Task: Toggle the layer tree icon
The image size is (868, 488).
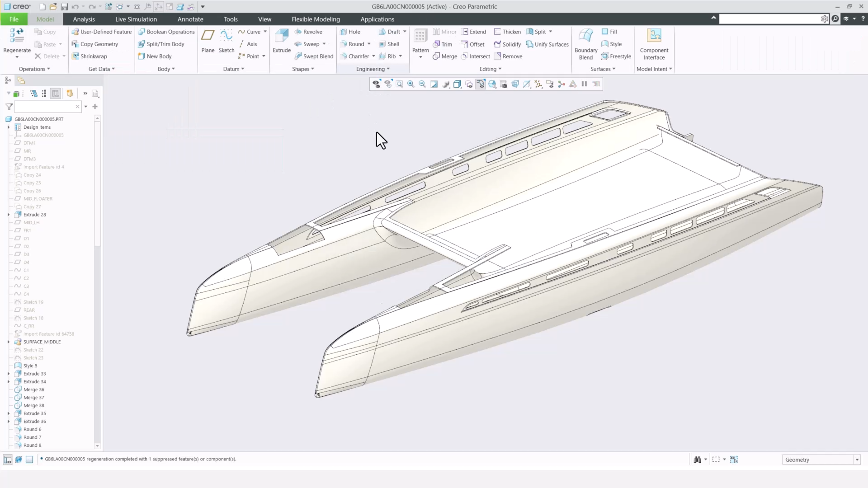Action: pos(21,80)
